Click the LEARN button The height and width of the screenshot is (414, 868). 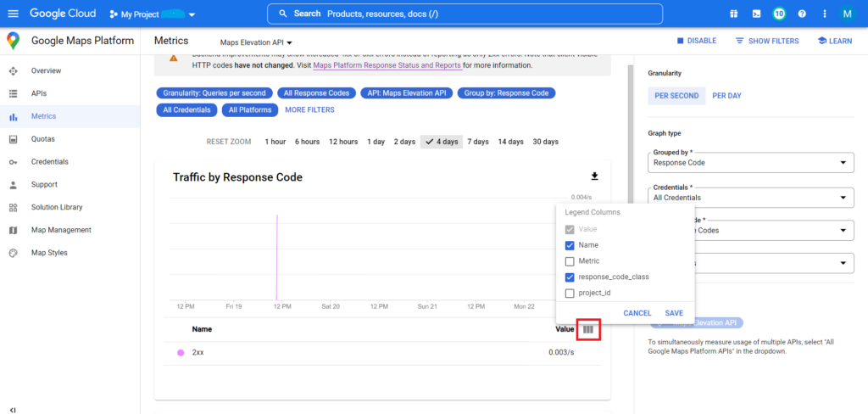coord(835,41)
